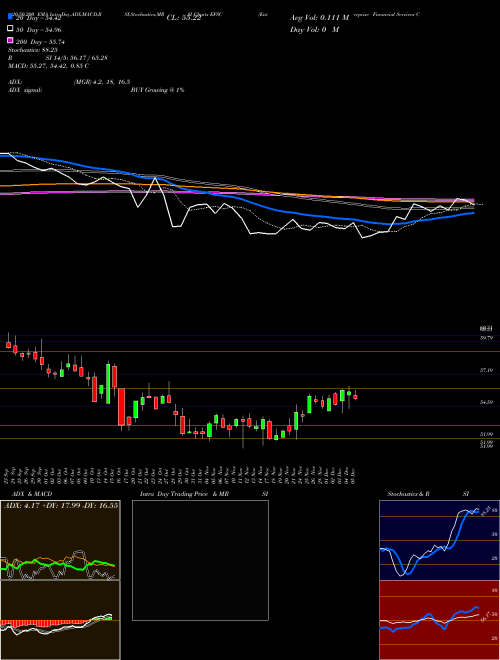Viewport: 500px width, 660px height.
Task: Click the 'Stochastics & R SI' panel title
Action: point(428,494)
